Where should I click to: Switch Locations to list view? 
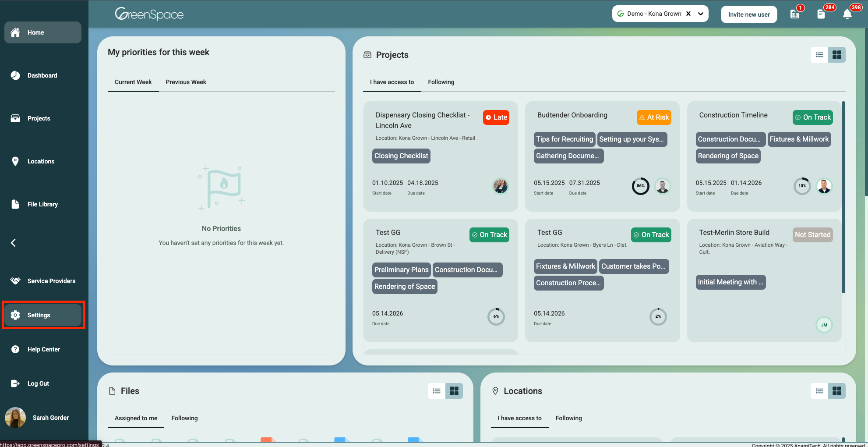click(x=819, y=391)
